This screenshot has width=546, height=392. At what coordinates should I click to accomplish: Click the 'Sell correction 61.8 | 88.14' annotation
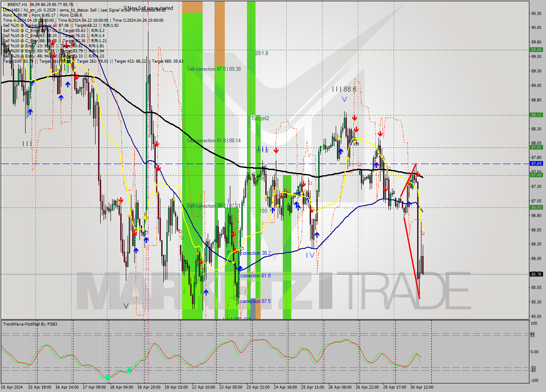click(214, 141)
